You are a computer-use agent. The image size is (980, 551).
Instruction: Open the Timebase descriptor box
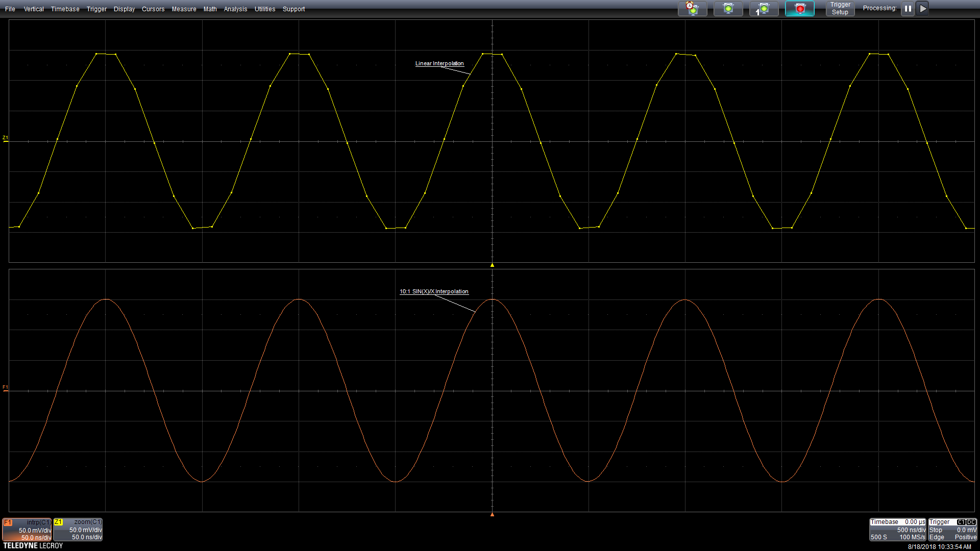point(897,530)
